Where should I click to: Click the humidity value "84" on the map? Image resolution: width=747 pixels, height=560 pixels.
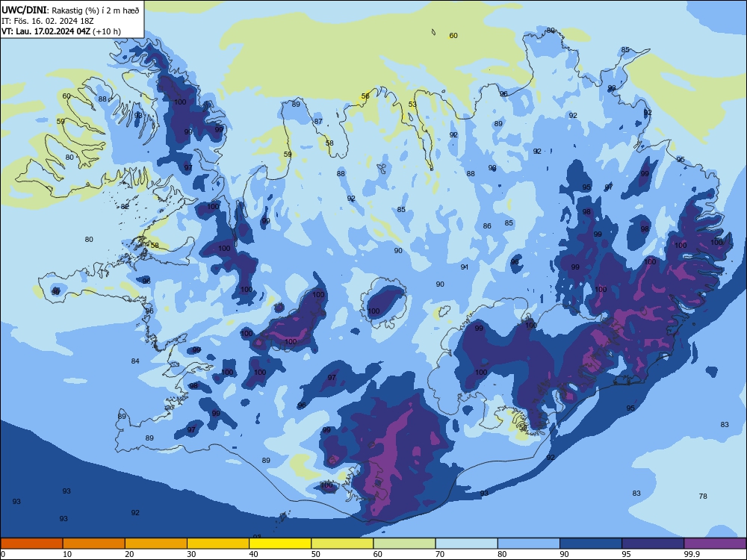click(x=135, y=361)
